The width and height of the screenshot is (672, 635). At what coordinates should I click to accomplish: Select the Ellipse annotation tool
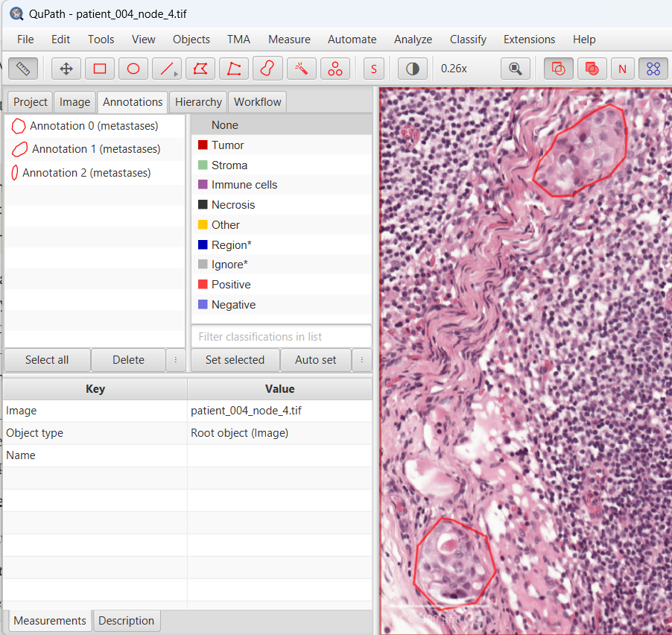coord(133,69)
